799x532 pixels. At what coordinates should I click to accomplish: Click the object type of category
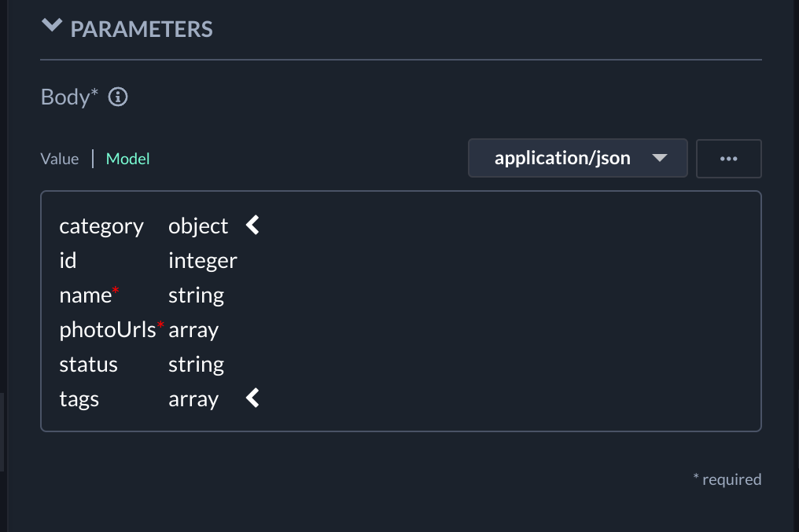(198, 226)
